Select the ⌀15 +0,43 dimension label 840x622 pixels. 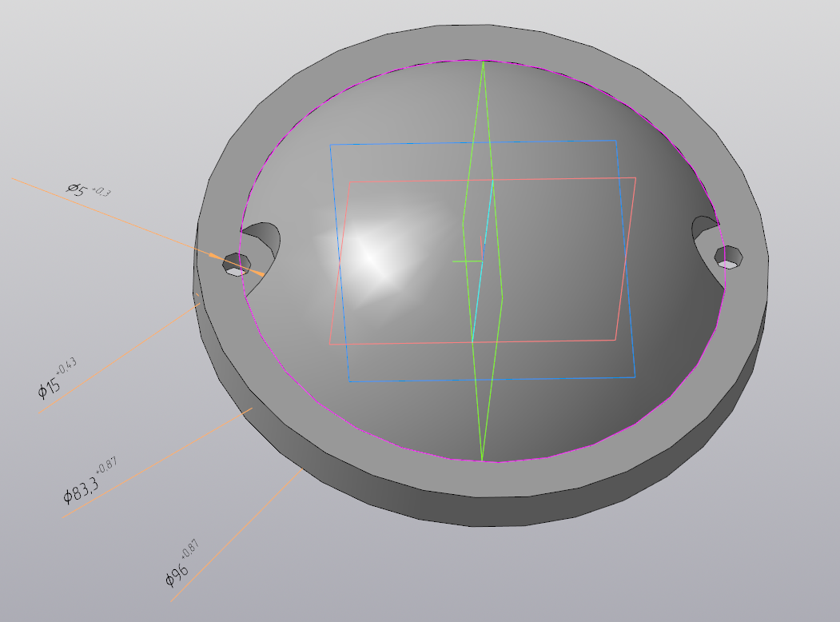[x=57, y=379]
